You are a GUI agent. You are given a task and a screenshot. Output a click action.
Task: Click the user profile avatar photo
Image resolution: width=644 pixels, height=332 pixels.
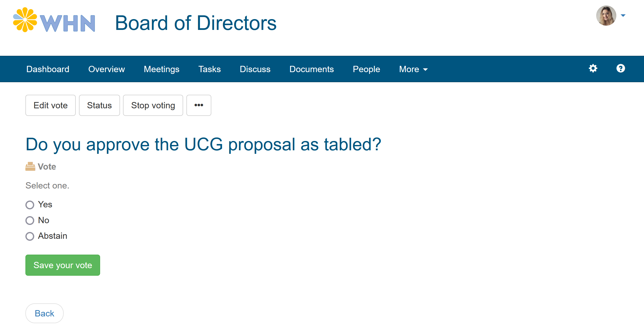tap(606, 16)
